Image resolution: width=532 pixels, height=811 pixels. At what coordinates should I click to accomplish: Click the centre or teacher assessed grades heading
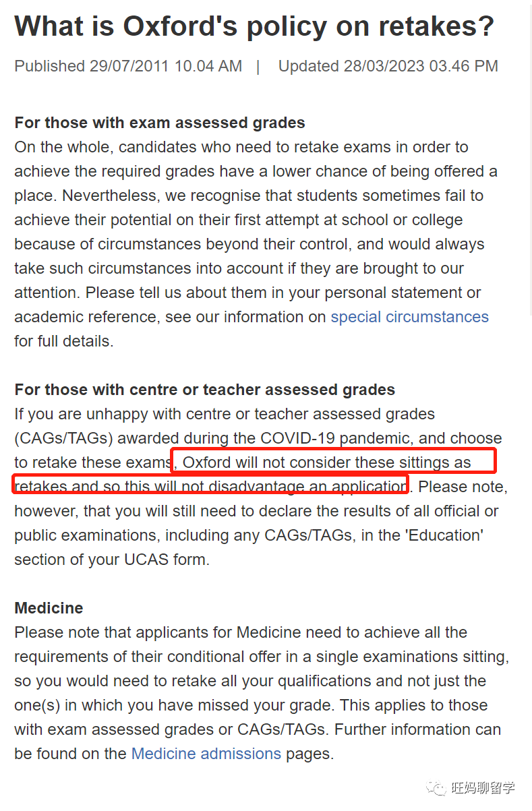pos(204,390)
